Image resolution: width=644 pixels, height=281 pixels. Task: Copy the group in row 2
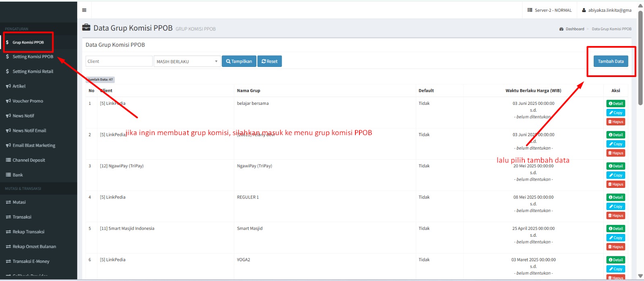coord(616,144)
